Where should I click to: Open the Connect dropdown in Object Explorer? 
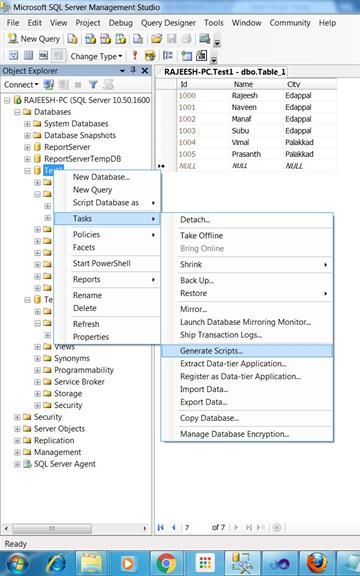[x=21, y=85]
